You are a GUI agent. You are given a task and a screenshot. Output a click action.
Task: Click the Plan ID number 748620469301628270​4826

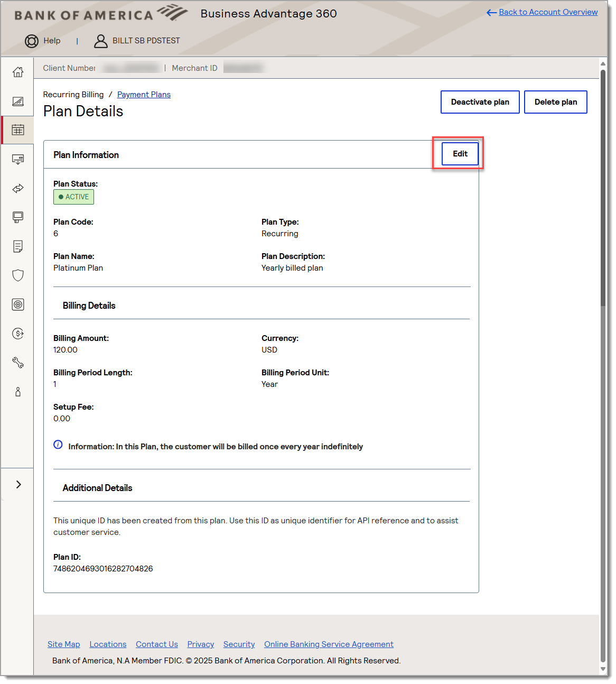103,569
